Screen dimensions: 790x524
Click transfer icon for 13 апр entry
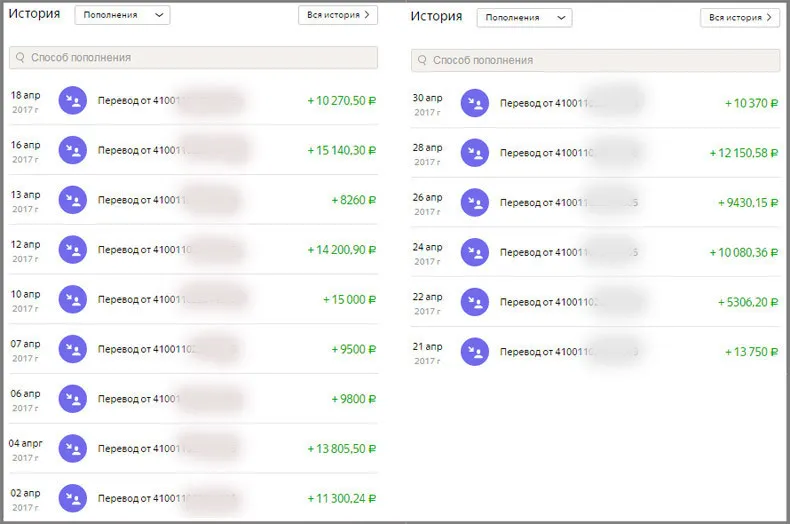coord(73,200)
